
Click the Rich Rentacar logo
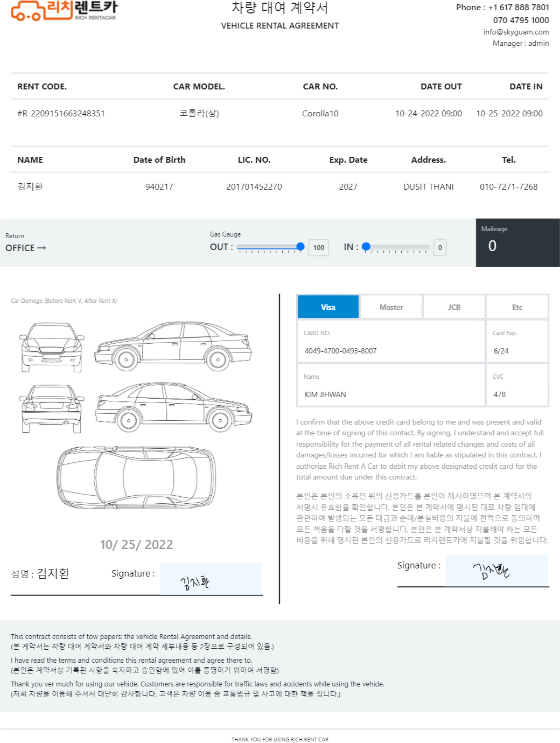(x=64, y=11)
